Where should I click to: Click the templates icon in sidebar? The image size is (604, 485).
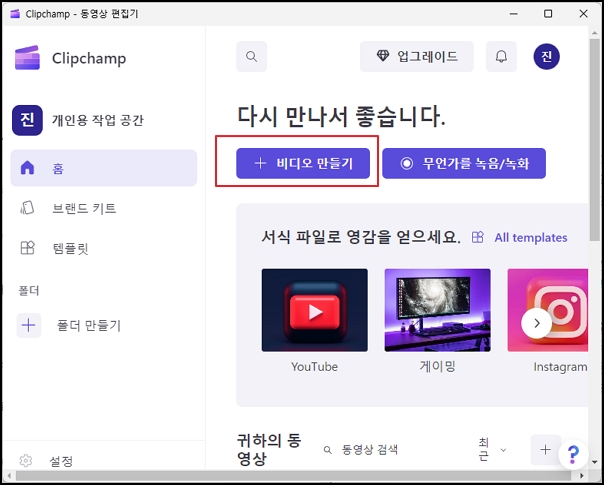point(27,248)
